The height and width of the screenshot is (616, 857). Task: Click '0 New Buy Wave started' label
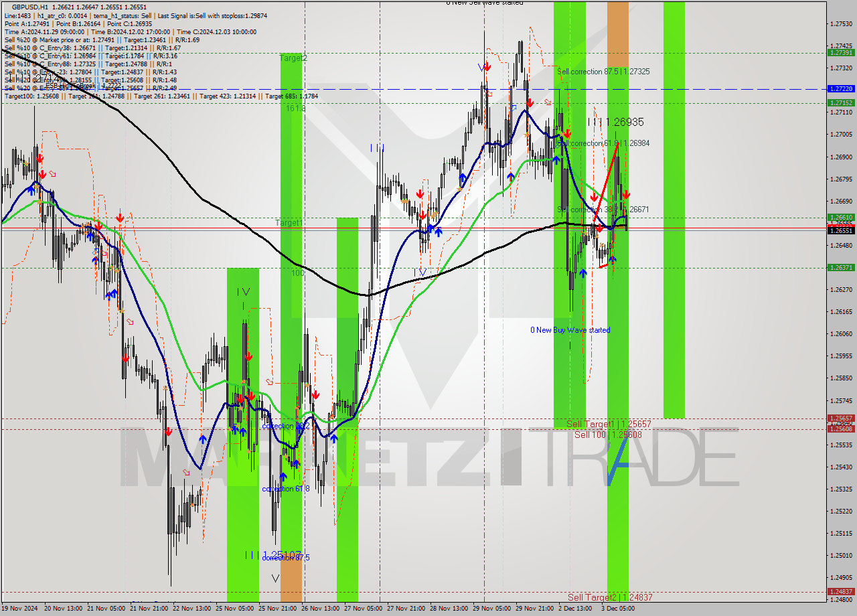570,330
